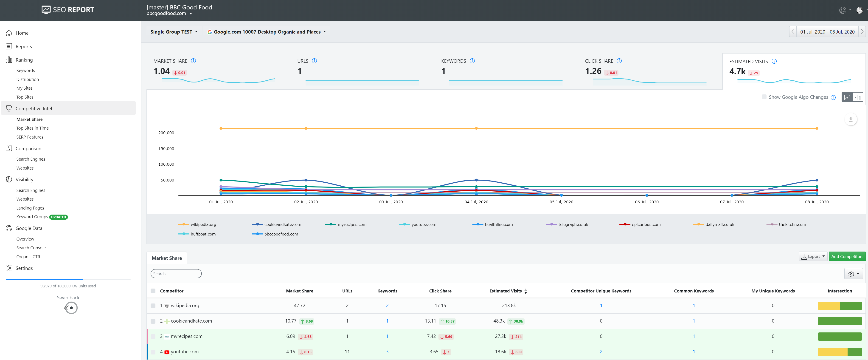Show info for Keywords metric
Viewport: 868px width, 360px height.
(x=472, y=61)
